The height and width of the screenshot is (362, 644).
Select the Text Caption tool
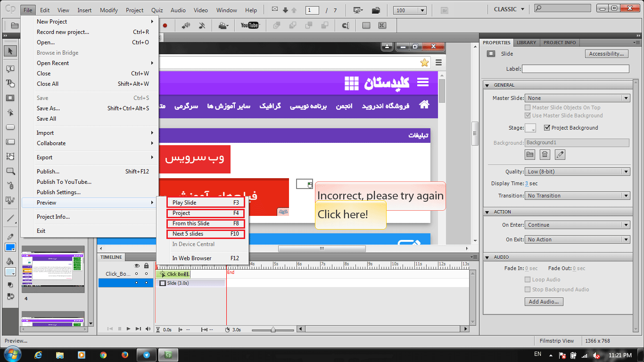[x=10, y=69]
